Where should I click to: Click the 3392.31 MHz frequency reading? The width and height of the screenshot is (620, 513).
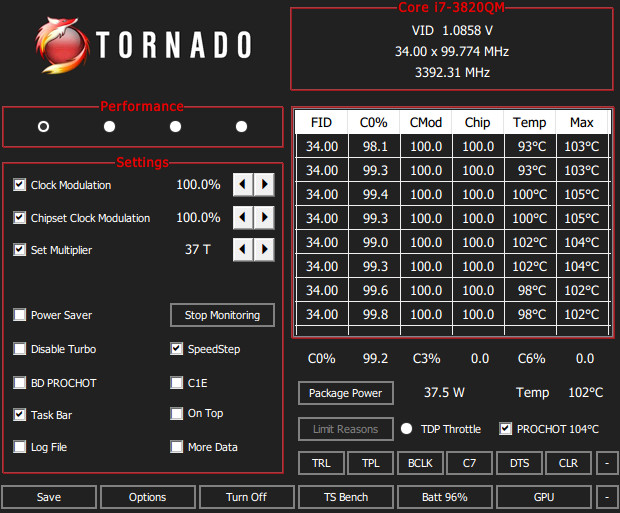[x=452, y=72]
